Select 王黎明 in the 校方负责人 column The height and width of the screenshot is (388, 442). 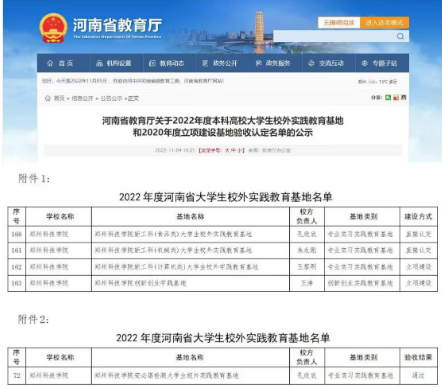pos(307,267)
